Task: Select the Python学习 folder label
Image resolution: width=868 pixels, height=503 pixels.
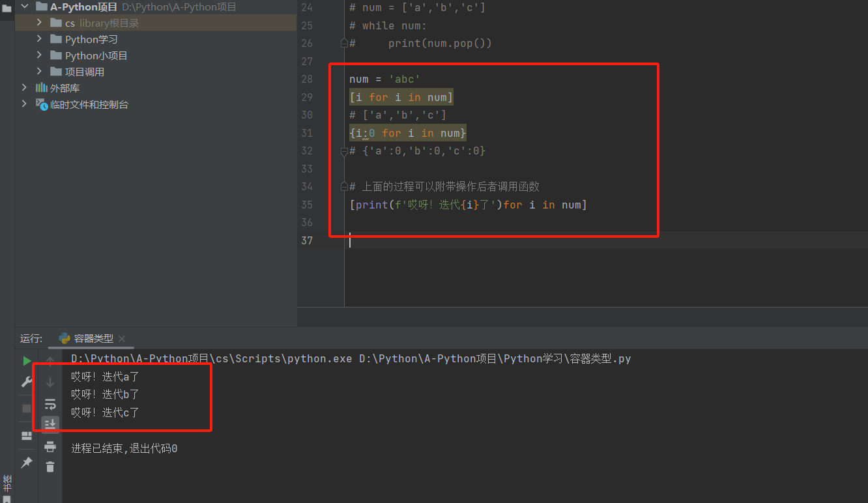Action: pos(91,39)
